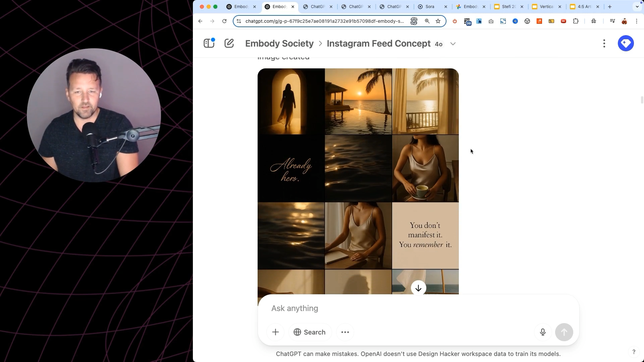The image size is (644, 362).
Task: Open the browser tab list dropdown
Action: click(x=637, y=7)
